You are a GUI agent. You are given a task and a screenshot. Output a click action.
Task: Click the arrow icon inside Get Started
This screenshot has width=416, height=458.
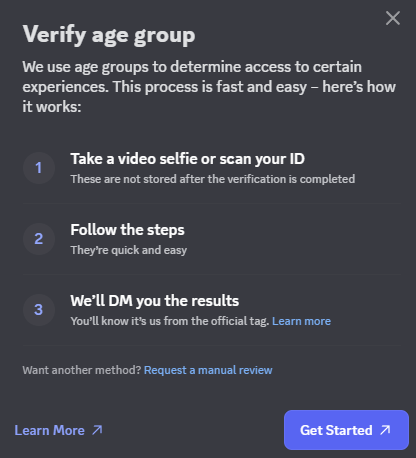(x=385, y=430)
